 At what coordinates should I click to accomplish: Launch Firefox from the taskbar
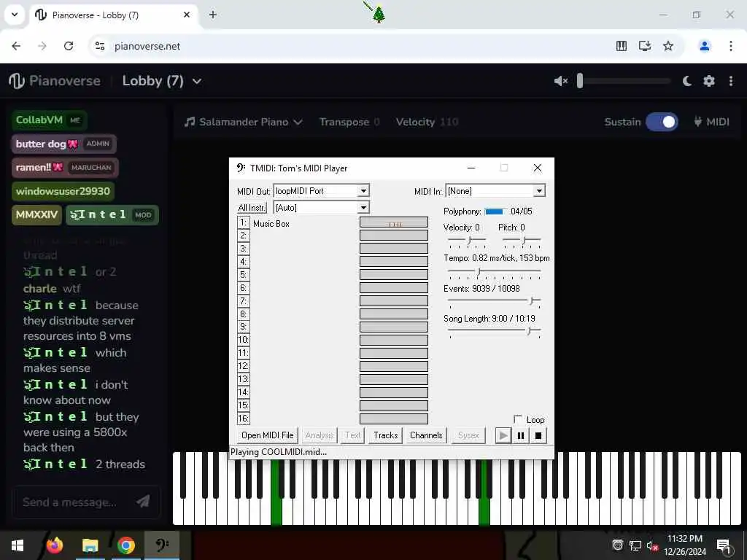(54, 545)
